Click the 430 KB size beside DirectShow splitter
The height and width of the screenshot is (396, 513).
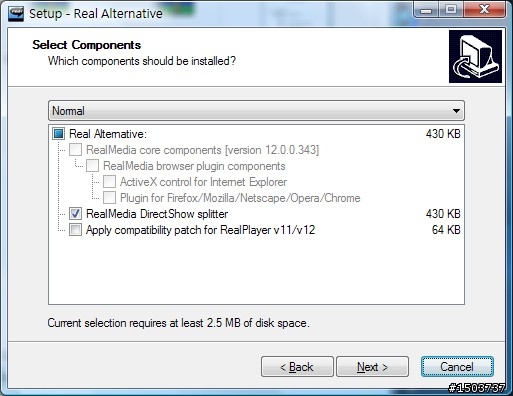coord(443,214)
